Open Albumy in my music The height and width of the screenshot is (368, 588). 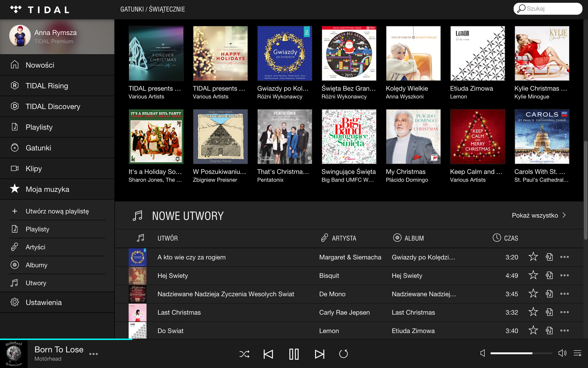(x=57, y=265)
